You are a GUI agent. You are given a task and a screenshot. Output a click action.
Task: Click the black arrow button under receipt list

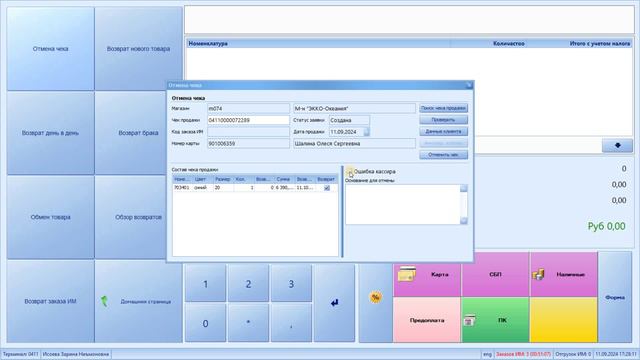[617, 145]
